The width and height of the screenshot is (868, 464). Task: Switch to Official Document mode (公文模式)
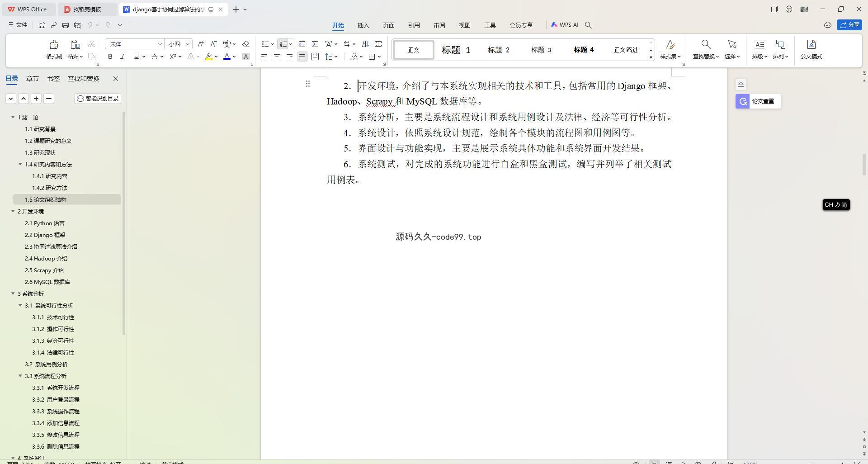pyautogui.click(x=811, y=49)
